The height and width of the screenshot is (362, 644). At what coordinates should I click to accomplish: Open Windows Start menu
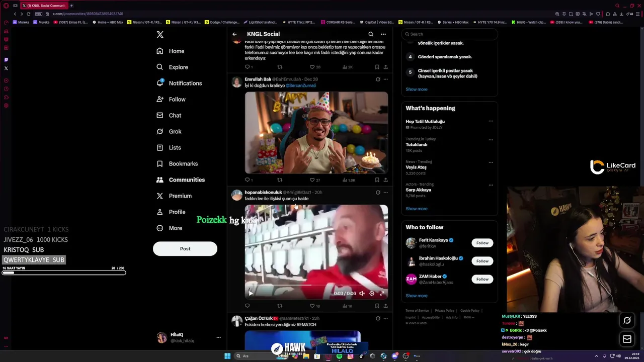[227, 356]
